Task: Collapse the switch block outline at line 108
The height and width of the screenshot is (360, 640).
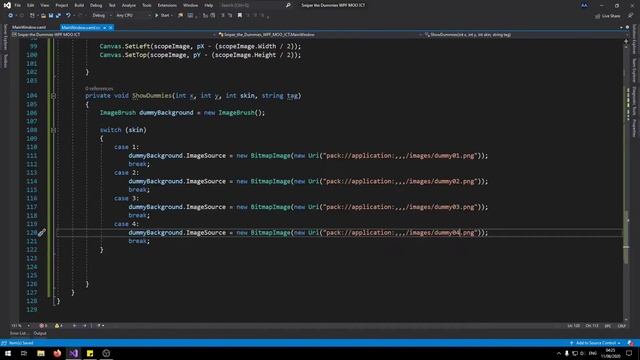Action: click(53, 130)
